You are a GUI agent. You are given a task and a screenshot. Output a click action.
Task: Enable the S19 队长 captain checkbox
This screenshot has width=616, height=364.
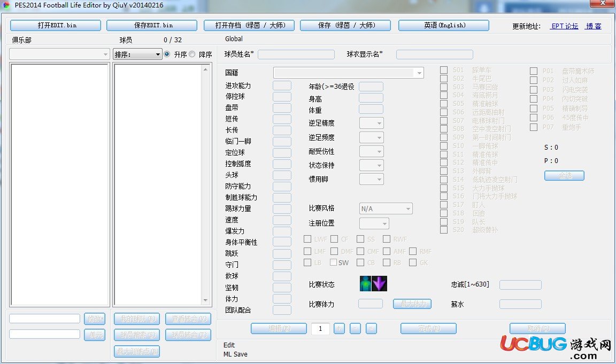tap(444, 221)
